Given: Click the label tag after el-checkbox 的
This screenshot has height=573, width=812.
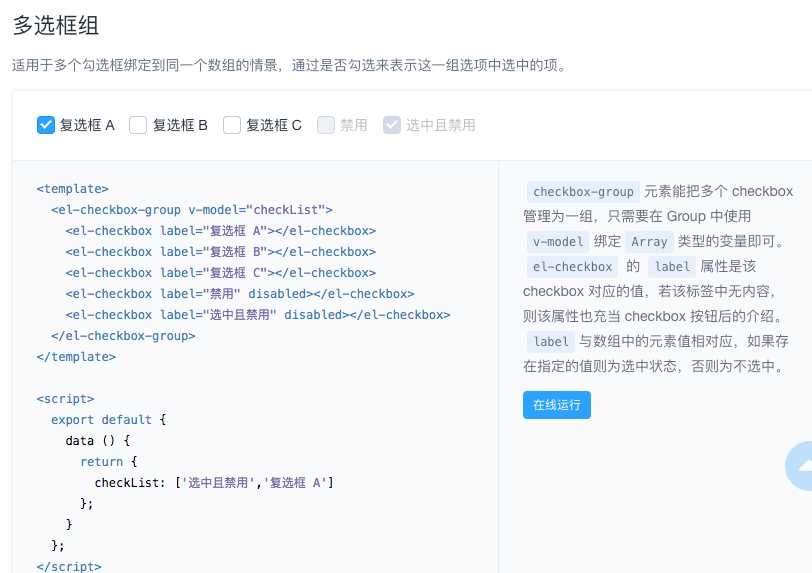Looking at the screenshot, I should 672,267.
